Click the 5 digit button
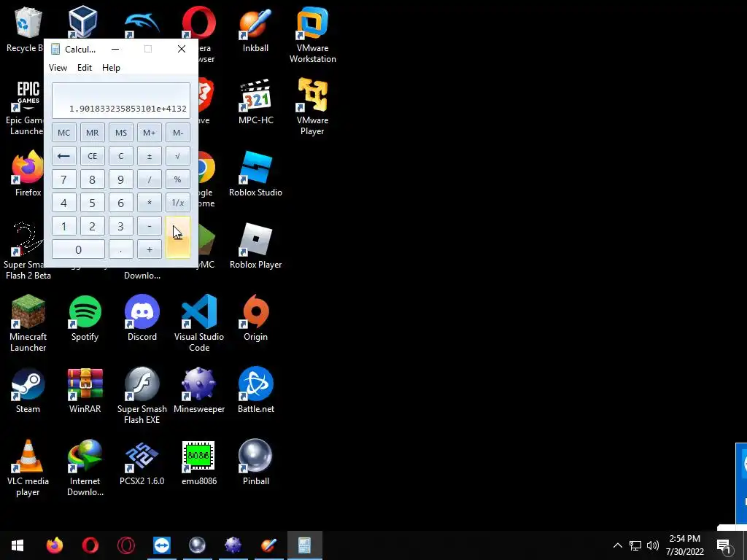747x560 pixels. click(x=93, y=203)
